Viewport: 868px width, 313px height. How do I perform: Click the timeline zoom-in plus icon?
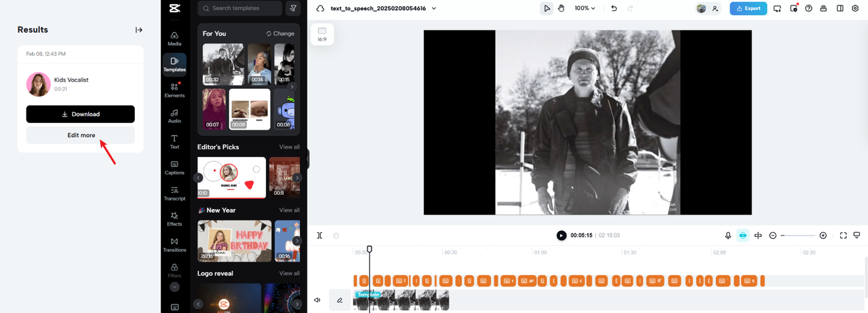click(x=823, y=236)
